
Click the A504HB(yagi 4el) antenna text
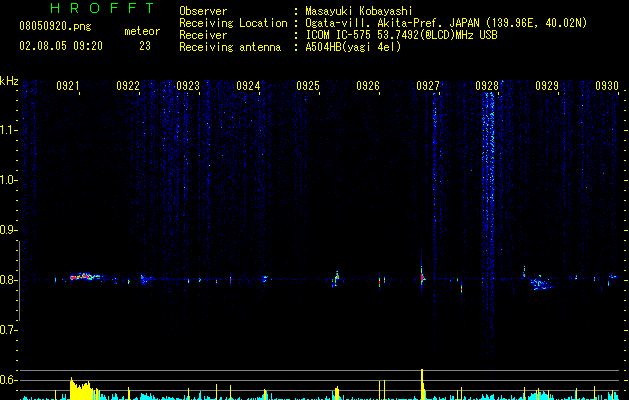[x=353, y=47]
